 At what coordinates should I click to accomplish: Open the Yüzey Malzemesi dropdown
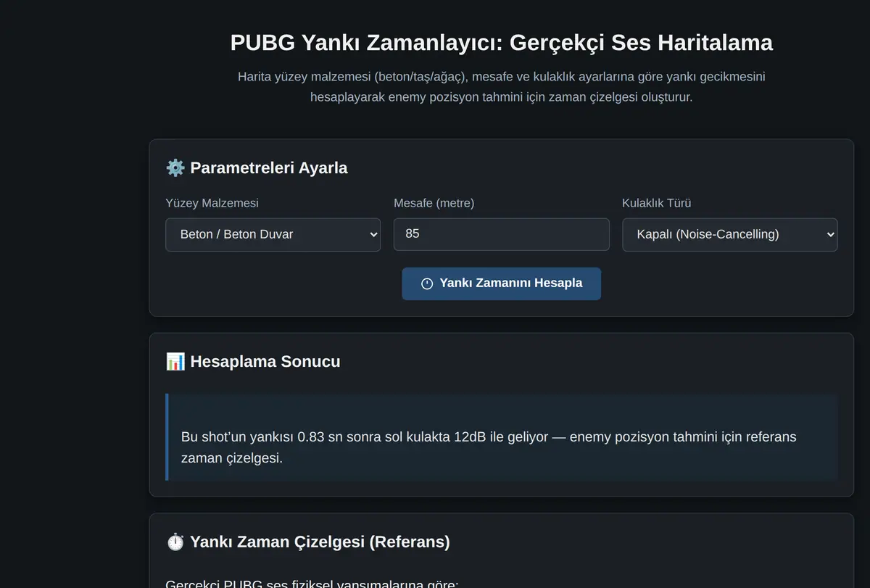coord(273,234)
